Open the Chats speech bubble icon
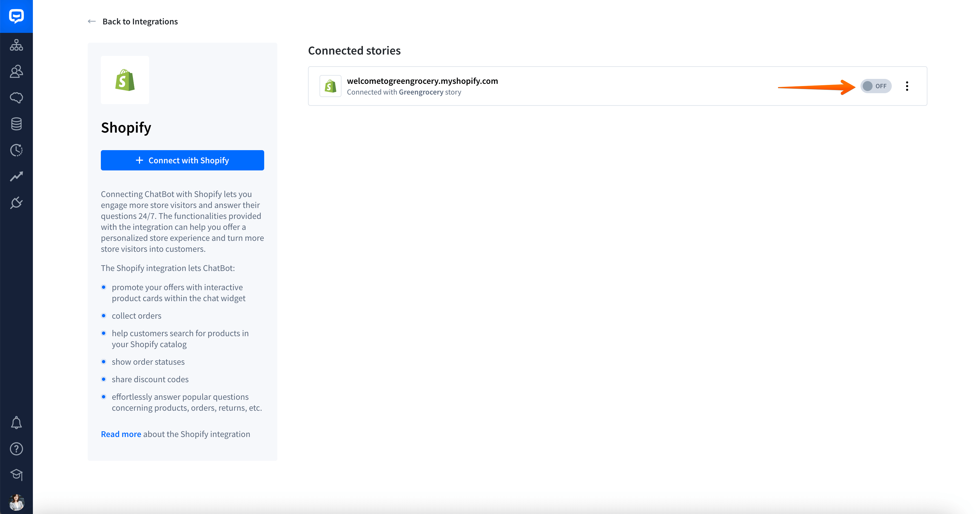 (x=16, y=98)
